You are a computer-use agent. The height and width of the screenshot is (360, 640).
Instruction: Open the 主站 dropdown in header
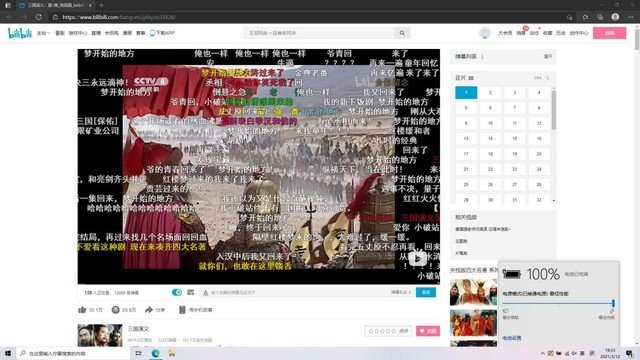[43, 33]
